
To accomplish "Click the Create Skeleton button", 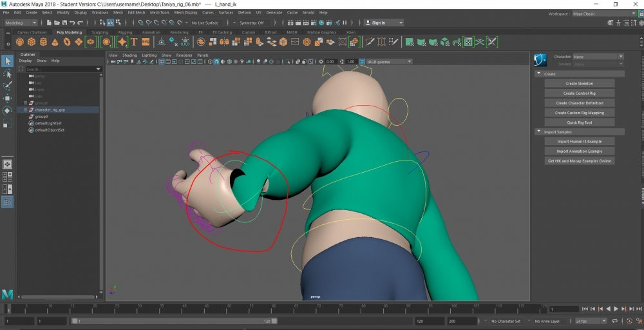I will [579, 84].
